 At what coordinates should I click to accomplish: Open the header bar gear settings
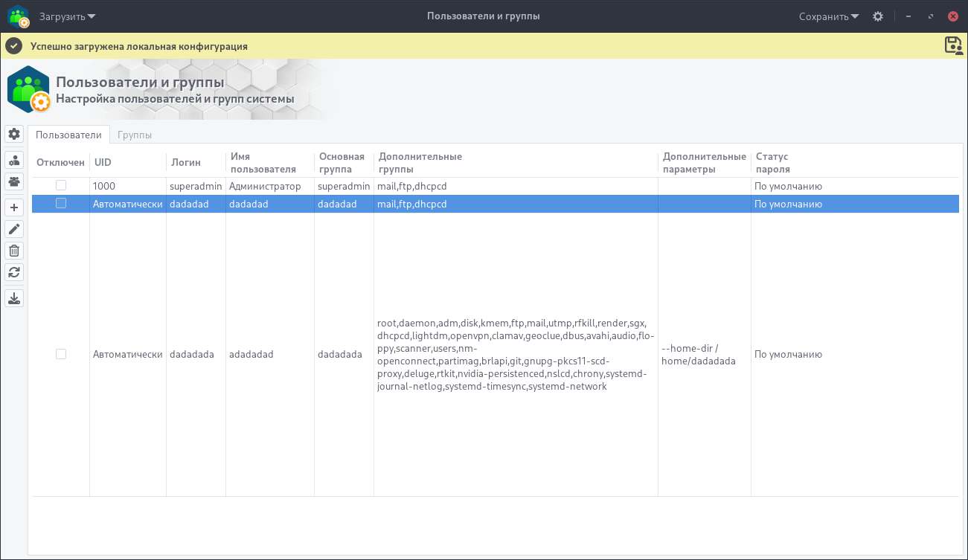(x=878, y=16)
